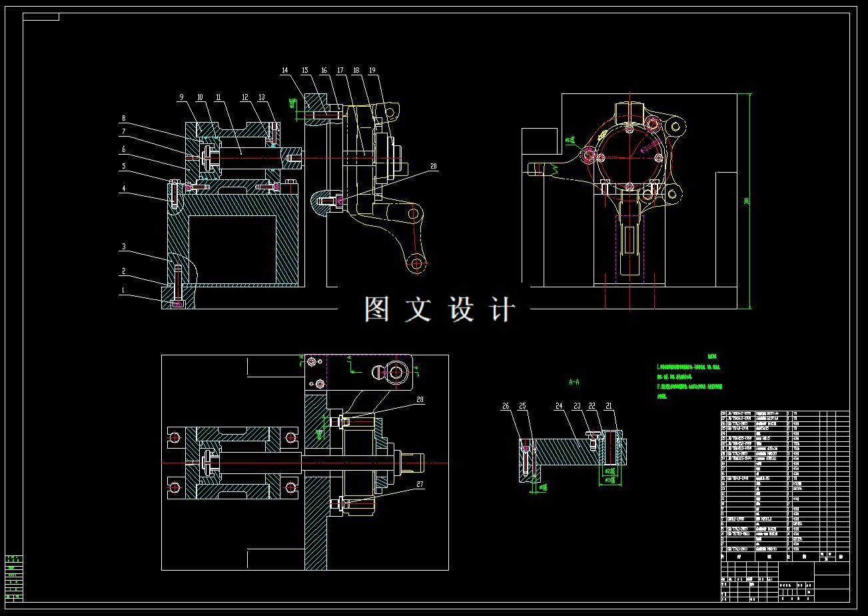This screenshot has width=868, height=616.
Task: Select part callout number 17
Action: tap(340, 70)
